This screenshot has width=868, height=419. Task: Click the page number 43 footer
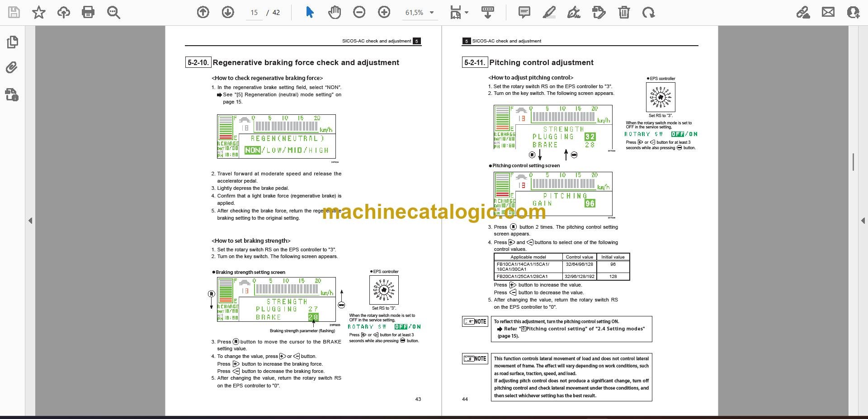[418, 399]
